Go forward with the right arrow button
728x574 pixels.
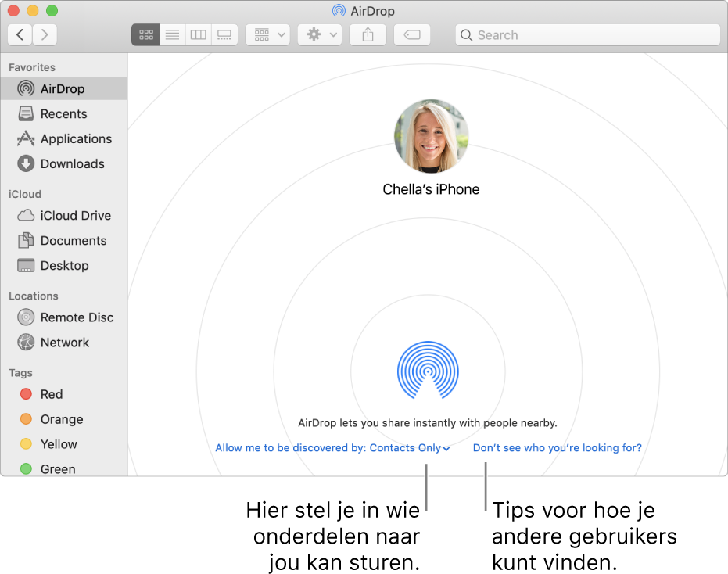click(x=45, y=35)
